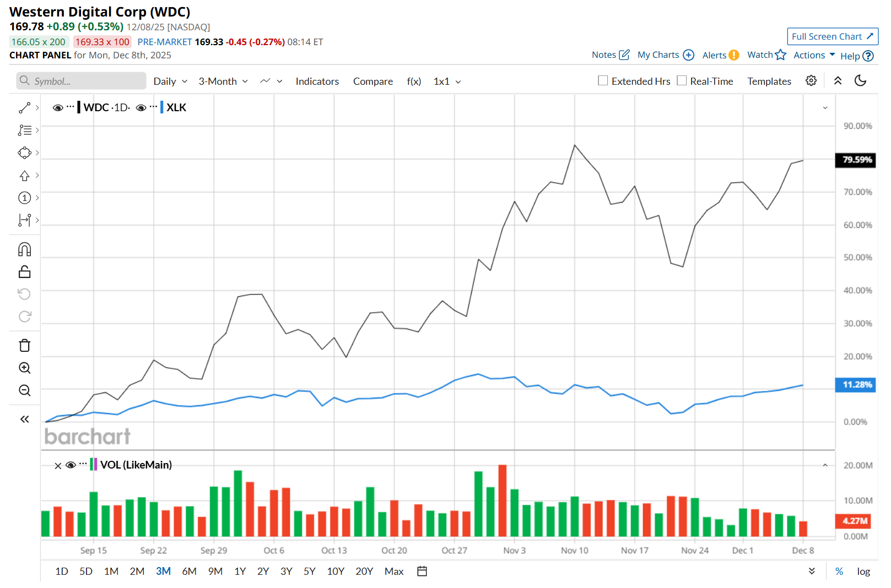Toggle log scale mode
This screenshot has width=891, height=588.
[x=863, y=571]
